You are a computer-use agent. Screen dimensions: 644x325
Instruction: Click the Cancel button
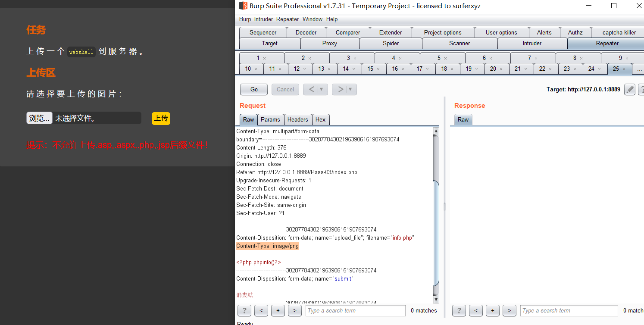click(x=285, y=89)
